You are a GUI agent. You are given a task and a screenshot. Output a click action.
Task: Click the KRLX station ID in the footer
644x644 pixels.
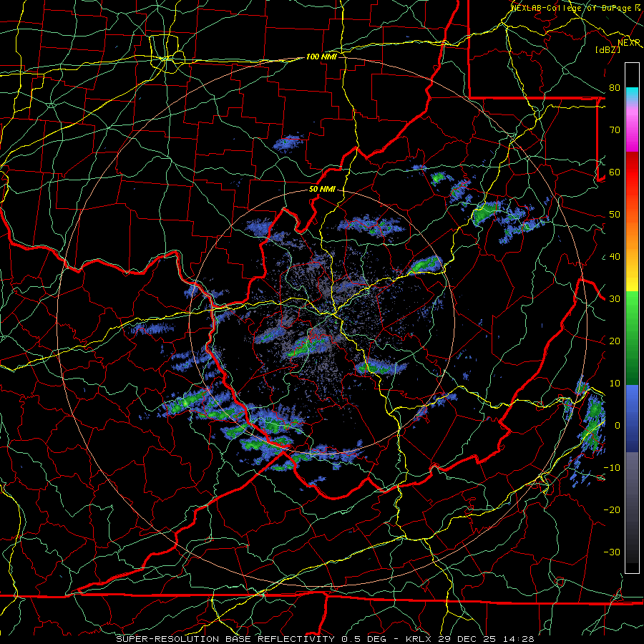coord(418,639)
